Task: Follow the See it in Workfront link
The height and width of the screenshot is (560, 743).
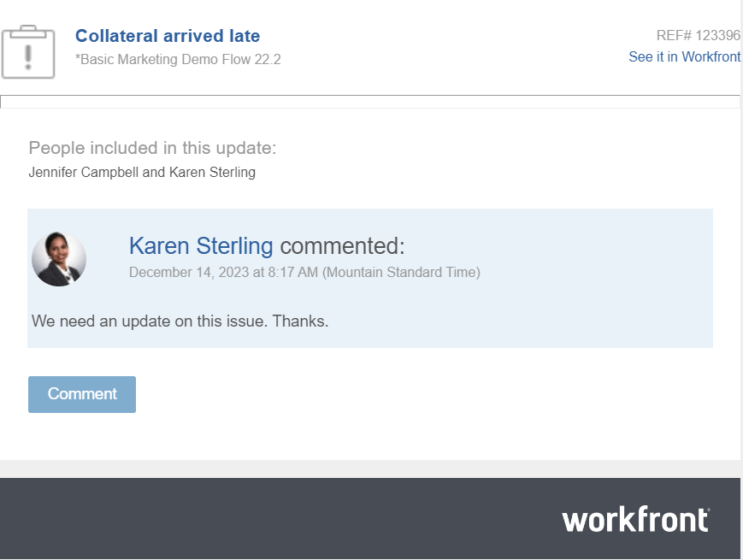Action: [x=684, y=56]
